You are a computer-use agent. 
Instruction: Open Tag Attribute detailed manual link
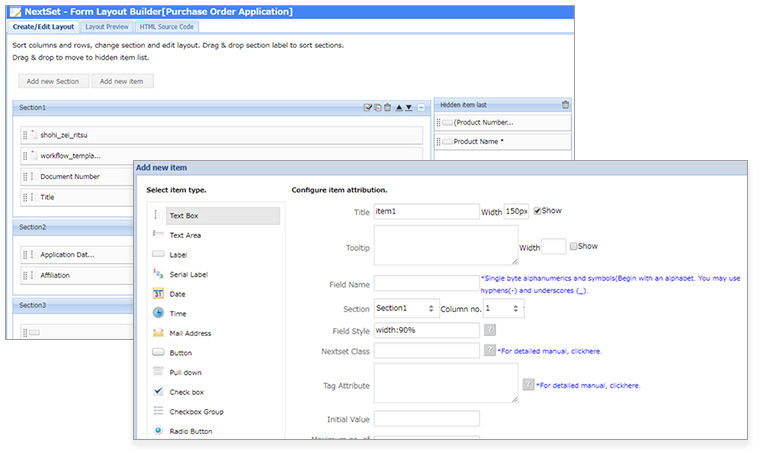click(588, 385)
